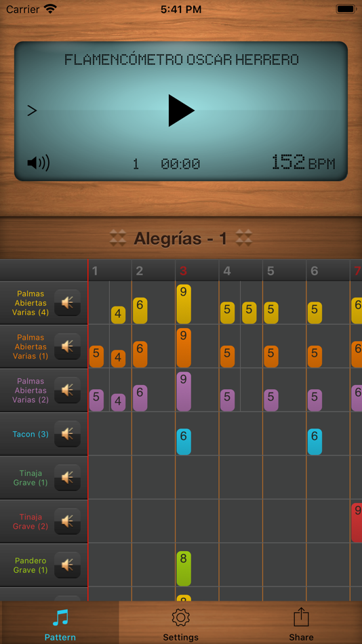Tap yellow note 6 on beat 2

tap(140, 310)
